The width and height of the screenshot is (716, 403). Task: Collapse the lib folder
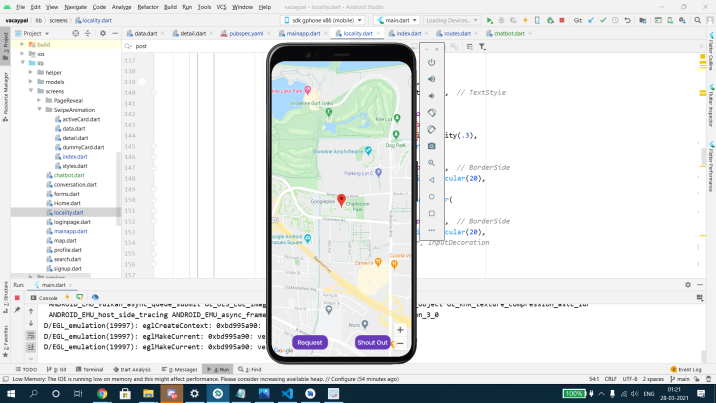click(x=22, y=63)
